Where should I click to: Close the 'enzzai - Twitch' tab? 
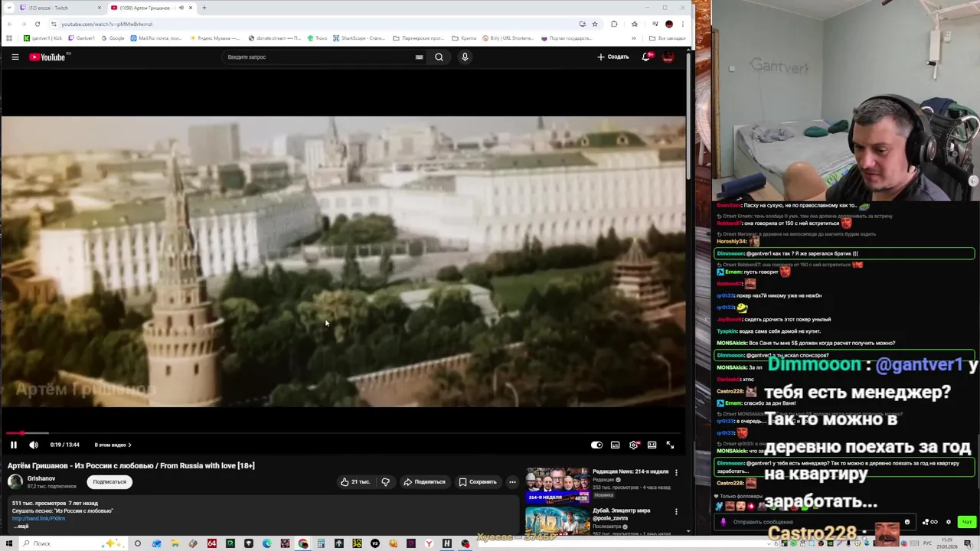[x=99, y=8]
